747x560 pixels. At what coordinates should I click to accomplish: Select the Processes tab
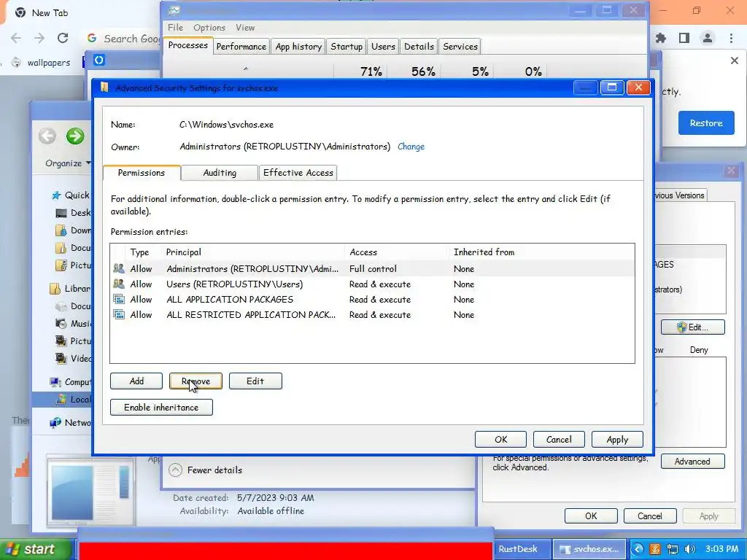click(x=187, y=45)
